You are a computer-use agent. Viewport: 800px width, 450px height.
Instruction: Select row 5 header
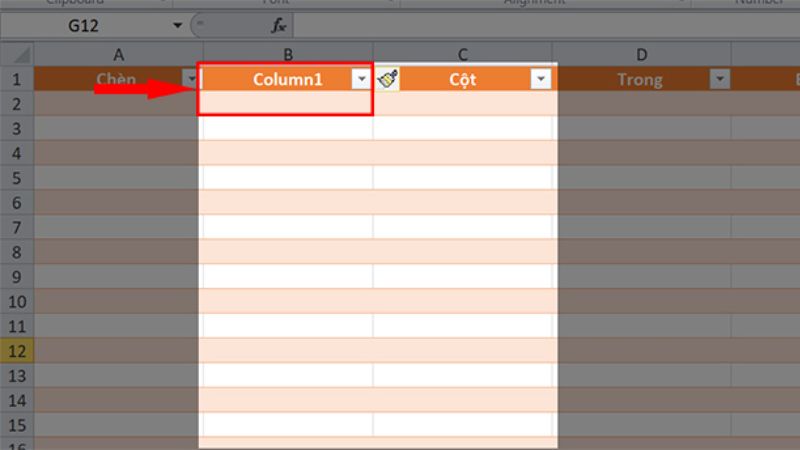(17, 178)
